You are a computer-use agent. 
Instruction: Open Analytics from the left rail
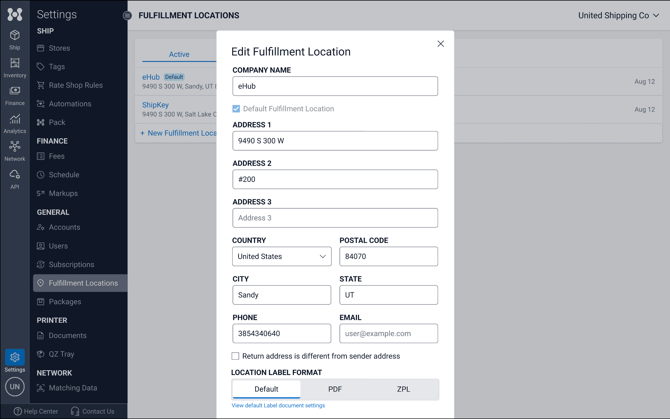click(14, 123)
